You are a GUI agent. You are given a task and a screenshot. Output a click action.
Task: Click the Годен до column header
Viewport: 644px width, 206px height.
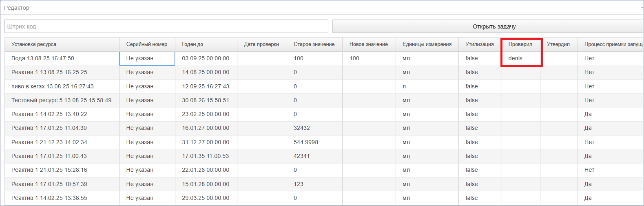coord(206,44)
